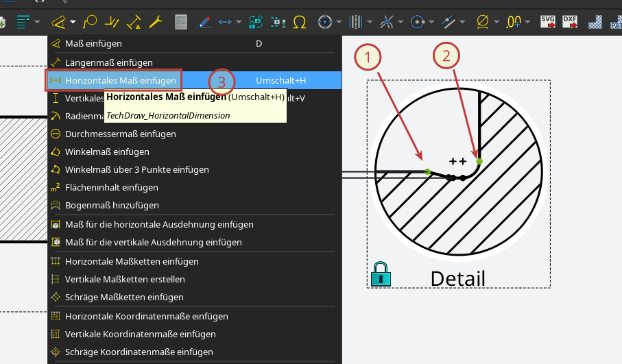
Task: Click the balloon annotation toolbar icon
Action: (x=90, y=22)
